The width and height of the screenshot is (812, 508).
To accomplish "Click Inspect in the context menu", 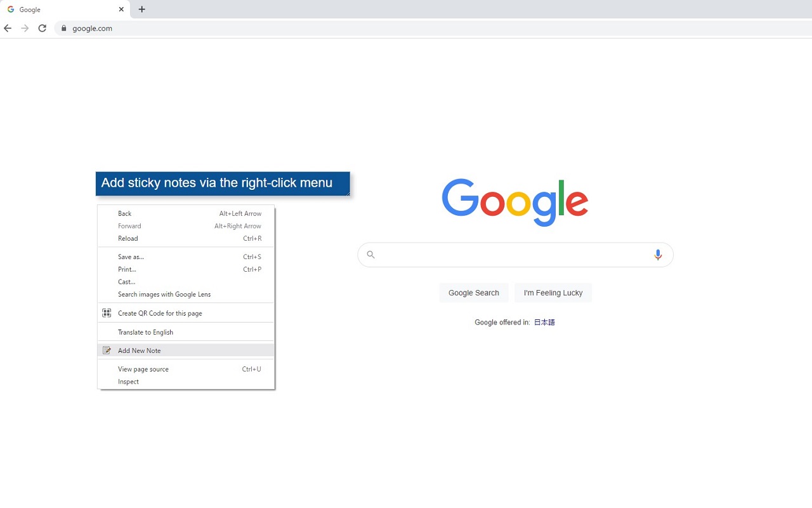I will [x=128, y=382].
